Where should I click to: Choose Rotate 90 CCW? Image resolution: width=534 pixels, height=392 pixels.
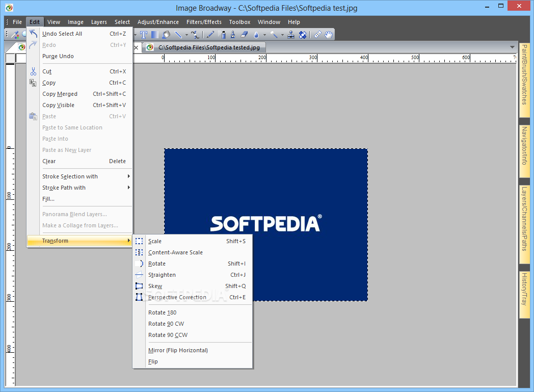tap(193, 335)
